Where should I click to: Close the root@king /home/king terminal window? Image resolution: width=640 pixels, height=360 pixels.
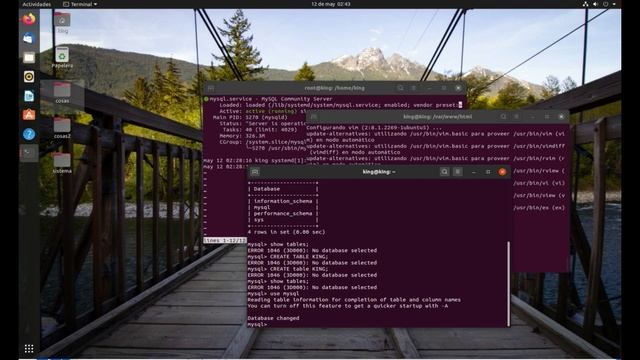(458, 88)
